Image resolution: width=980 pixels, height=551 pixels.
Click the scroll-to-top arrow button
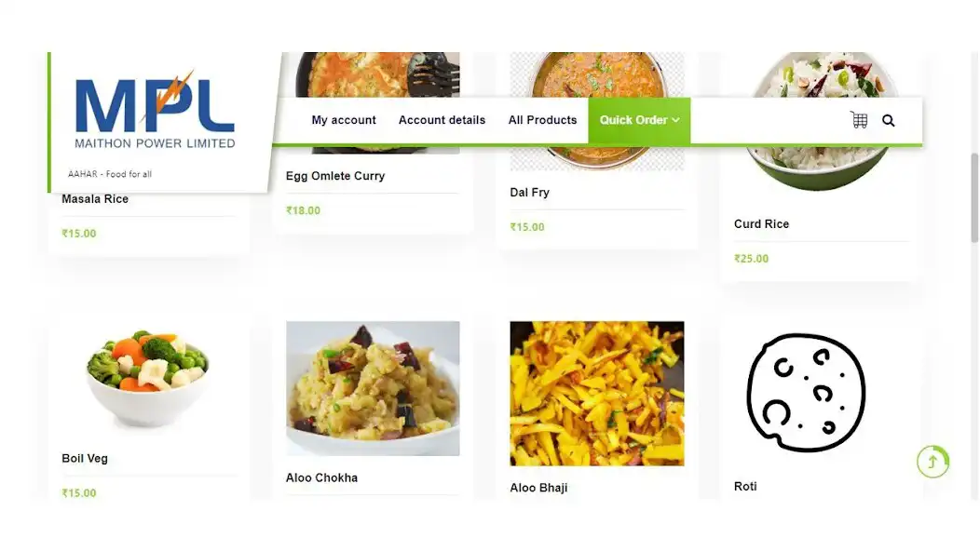click(932, 462)
